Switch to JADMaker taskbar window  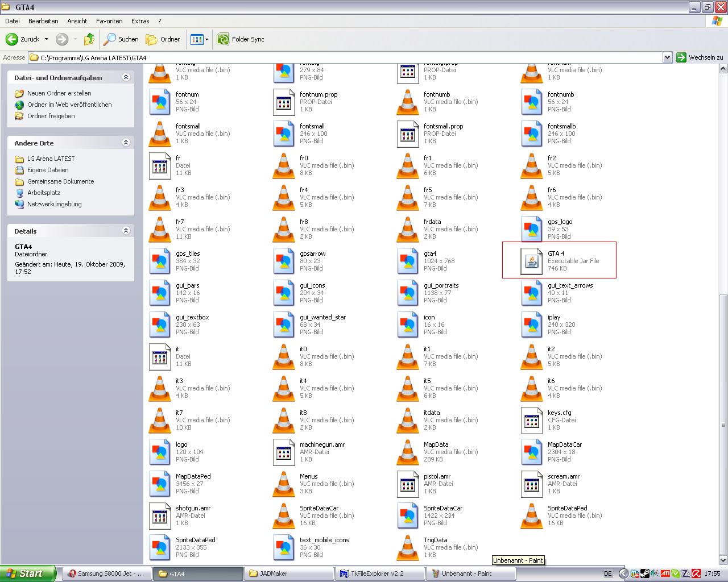pyautogui.click(x=289, y=573)
